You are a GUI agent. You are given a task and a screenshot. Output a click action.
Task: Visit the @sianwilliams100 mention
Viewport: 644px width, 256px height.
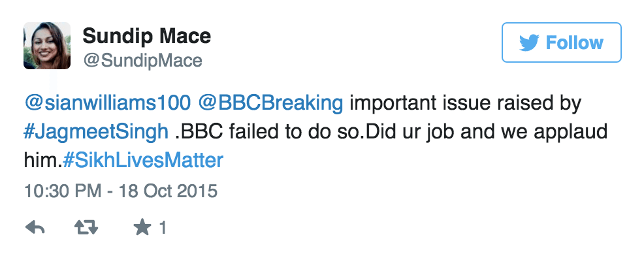(x=107, y=104)
